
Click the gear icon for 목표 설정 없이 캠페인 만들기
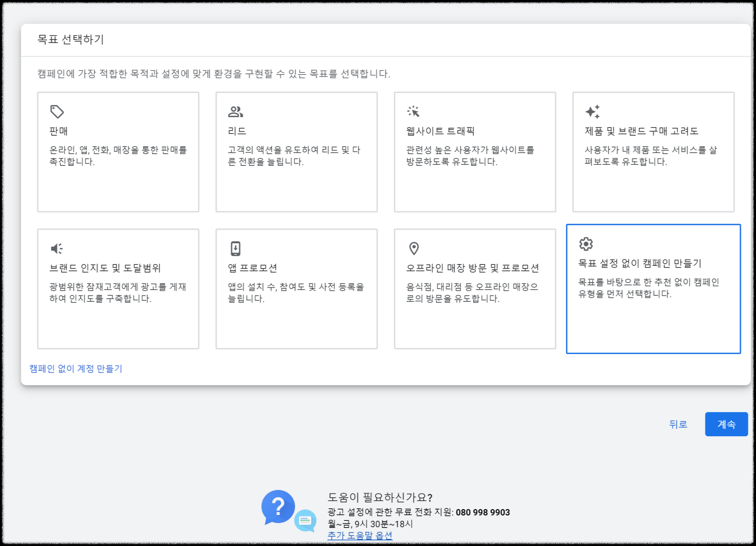pos(585,244)
